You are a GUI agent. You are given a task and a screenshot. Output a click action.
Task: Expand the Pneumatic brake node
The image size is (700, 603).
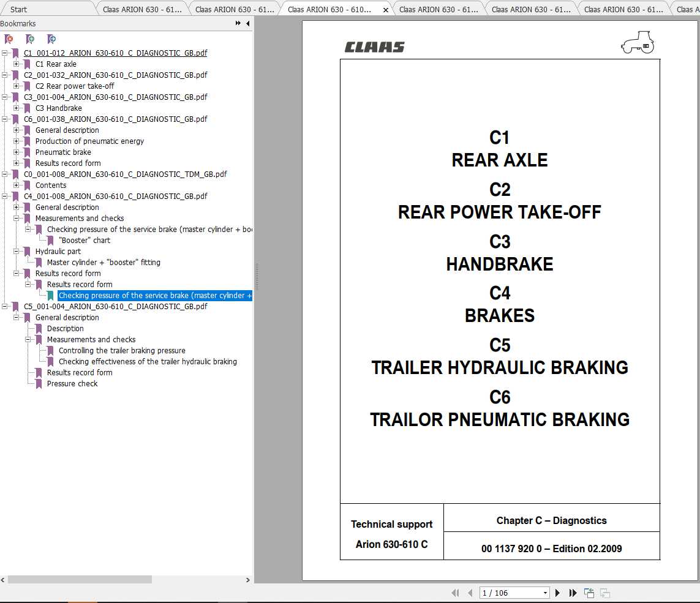click(x=16, y=152)
